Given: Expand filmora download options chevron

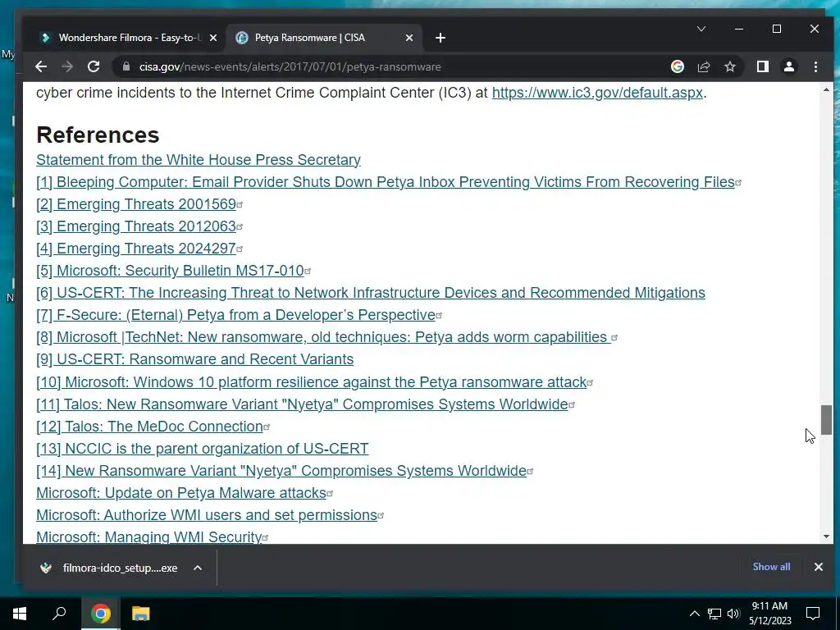Looking at the screenshot, I should coord(198,568).
